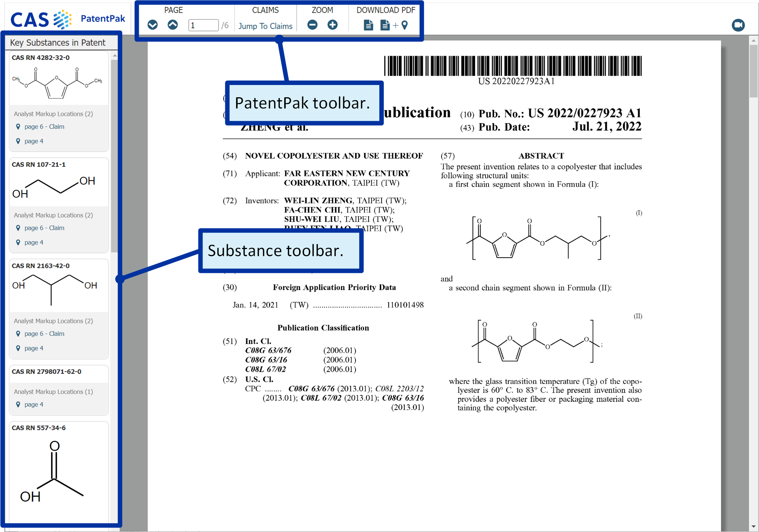This screenshot has width=759, height=532.
Task: Select the acetic acid structure CAS RN 557-34-6
Action: (52, 472)
